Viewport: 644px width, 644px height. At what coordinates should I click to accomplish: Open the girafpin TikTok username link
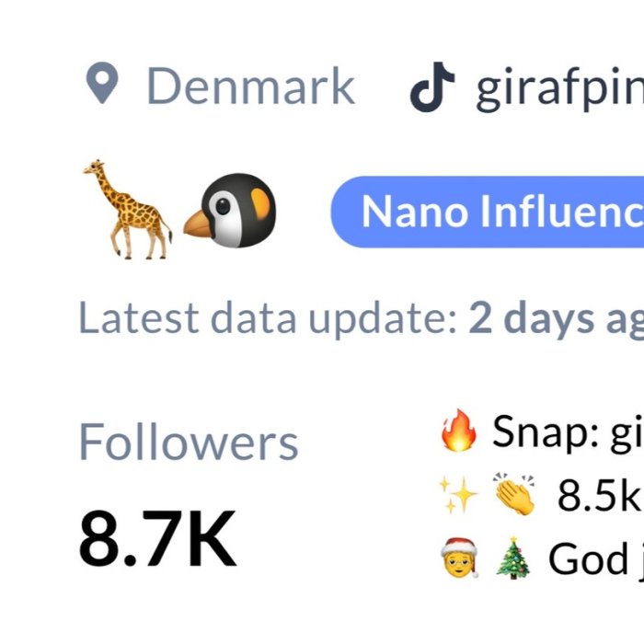(x=558, y=88)
